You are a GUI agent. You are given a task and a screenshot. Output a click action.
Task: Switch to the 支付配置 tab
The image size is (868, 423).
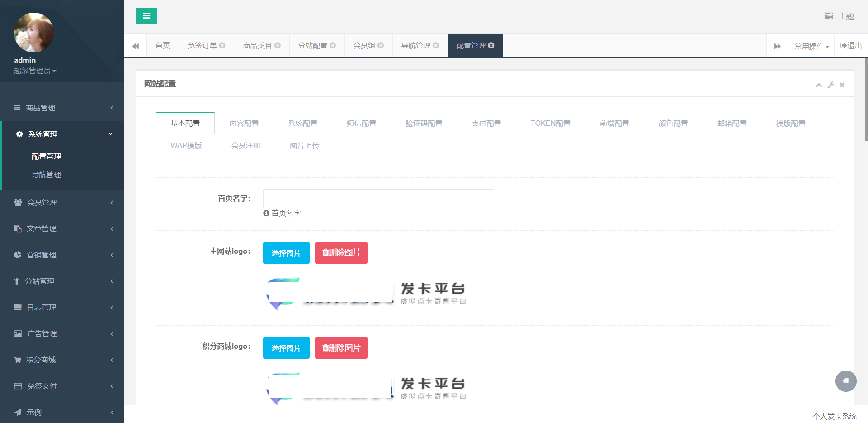pos(486,123)
